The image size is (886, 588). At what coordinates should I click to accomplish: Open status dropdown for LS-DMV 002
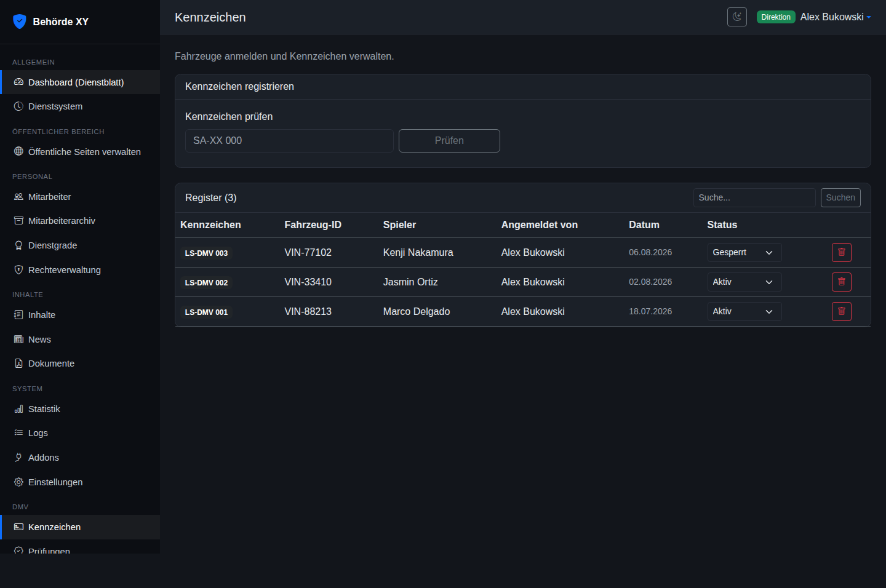(x=744, y=282)
